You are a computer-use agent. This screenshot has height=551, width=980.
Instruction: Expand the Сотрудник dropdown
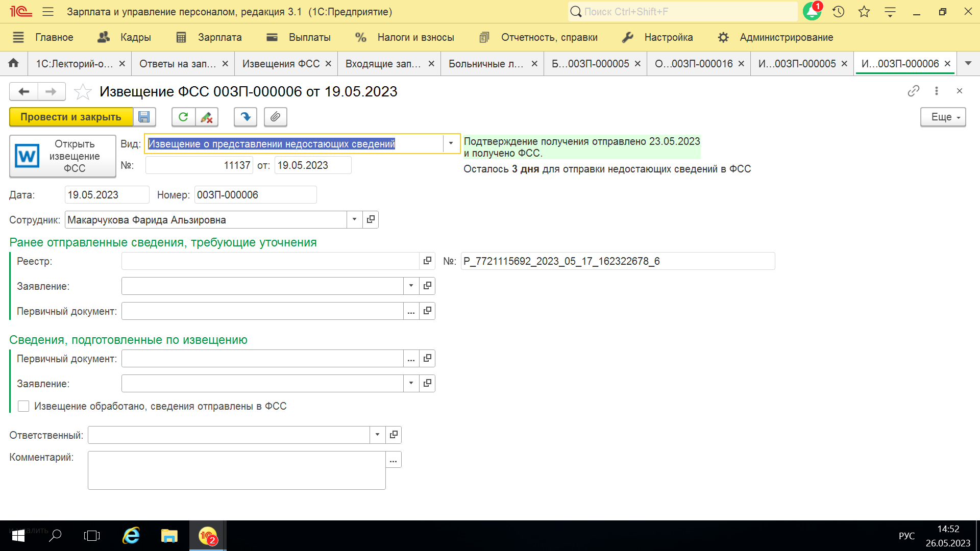point(354,220)
